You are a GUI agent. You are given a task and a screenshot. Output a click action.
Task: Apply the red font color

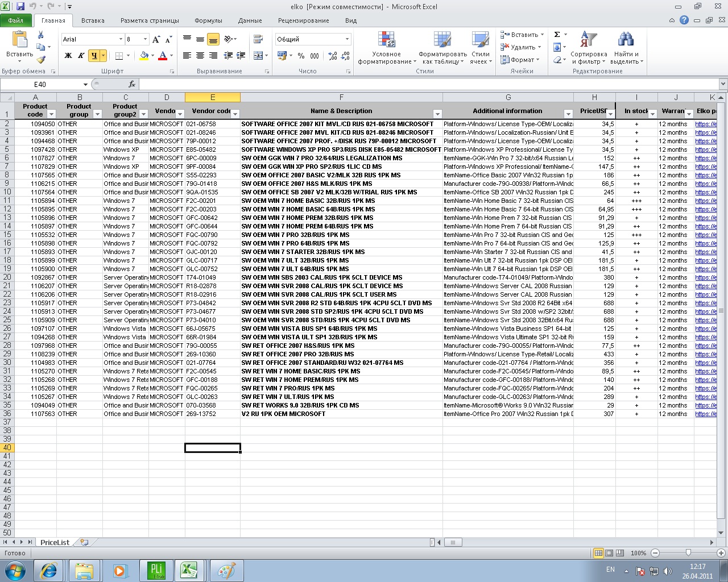[x=163, y=56]
